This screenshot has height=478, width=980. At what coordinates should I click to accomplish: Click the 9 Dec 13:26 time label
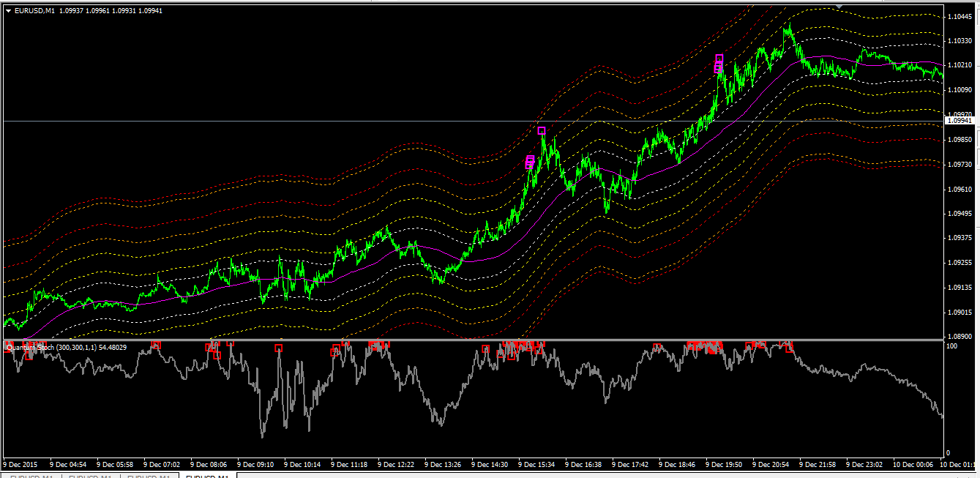coord(444,464)
